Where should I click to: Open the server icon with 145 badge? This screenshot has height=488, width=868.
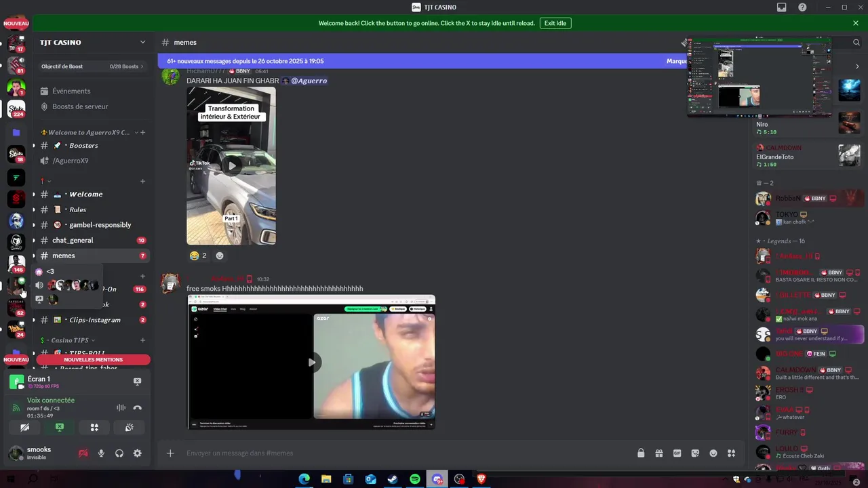tap(16, 263)
